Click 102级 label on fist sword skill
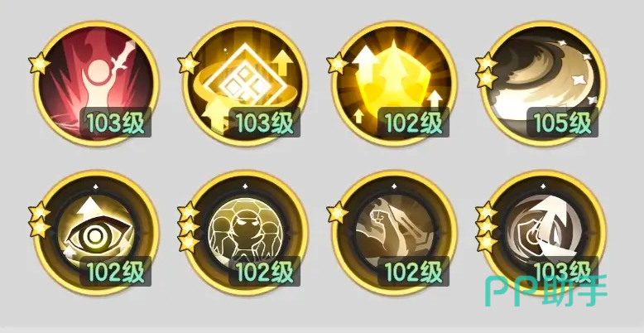 click(x=413, y=272)
